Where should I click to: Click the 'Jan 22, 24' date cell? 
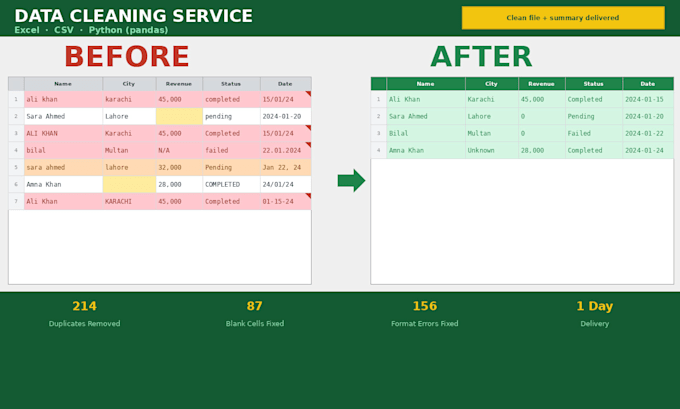pyautogui.click(x=286, y=167)
